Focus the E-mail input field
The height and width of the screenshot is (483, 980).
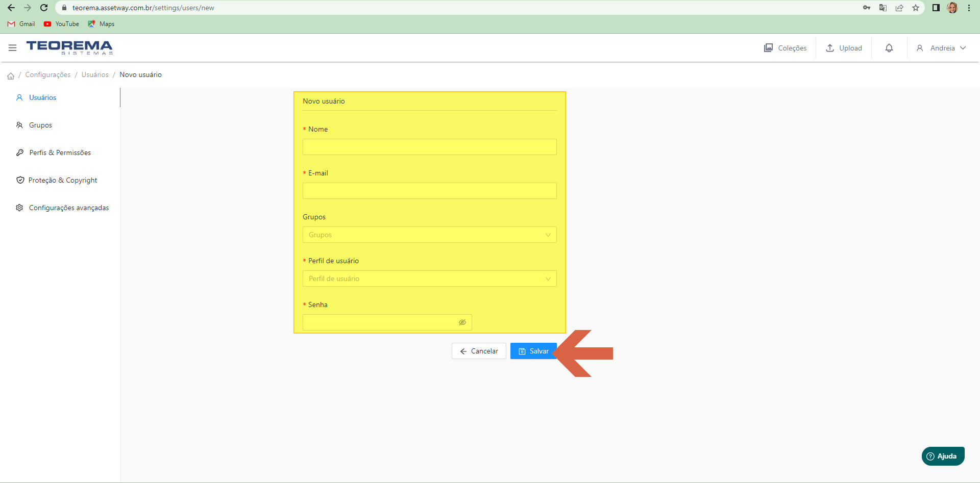430,191
